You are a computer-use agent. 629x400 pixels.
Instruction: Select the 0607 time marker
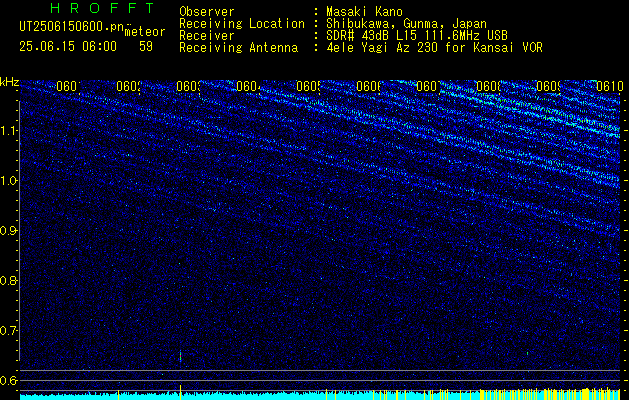429,86
